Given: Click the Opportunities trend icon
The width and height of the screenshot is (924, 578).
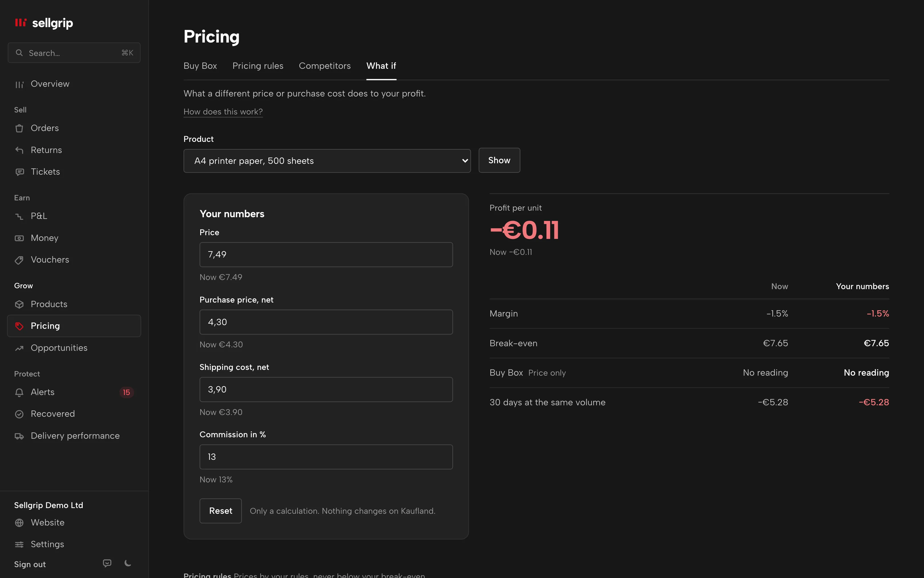Looking at the screenshot, I should pyautogui.click(x=19, y=348).
